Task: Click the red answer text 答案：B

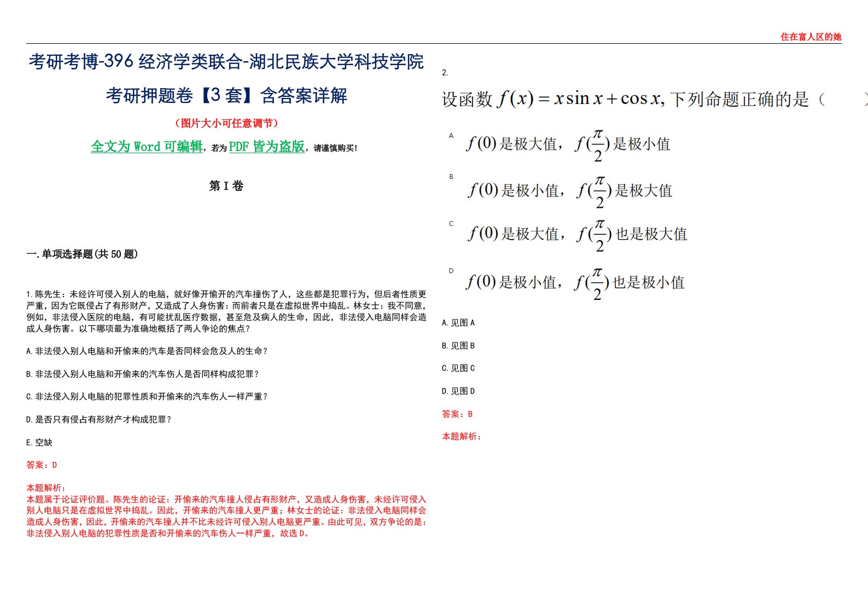Action: (x=457, y=414)
